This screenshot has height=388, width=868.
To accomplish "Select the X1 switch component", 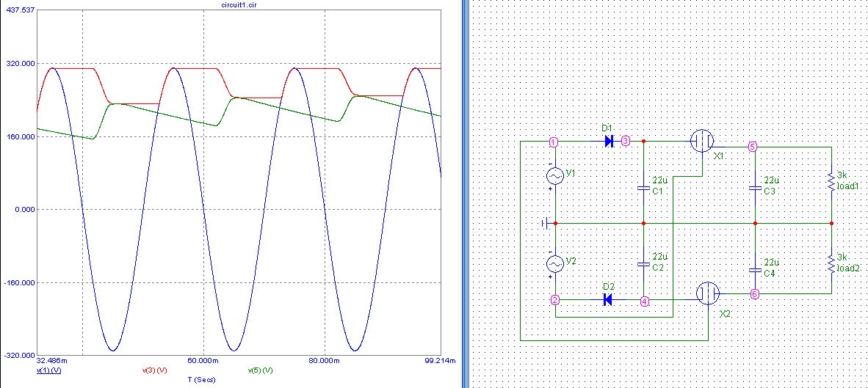I will coord(703,141).
